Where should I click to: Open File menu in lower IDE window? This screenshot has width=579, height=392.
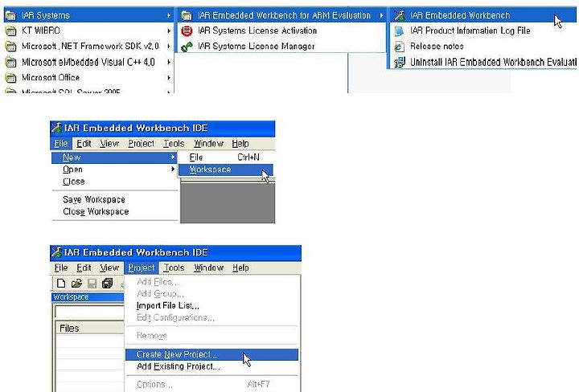coord(61,267)
